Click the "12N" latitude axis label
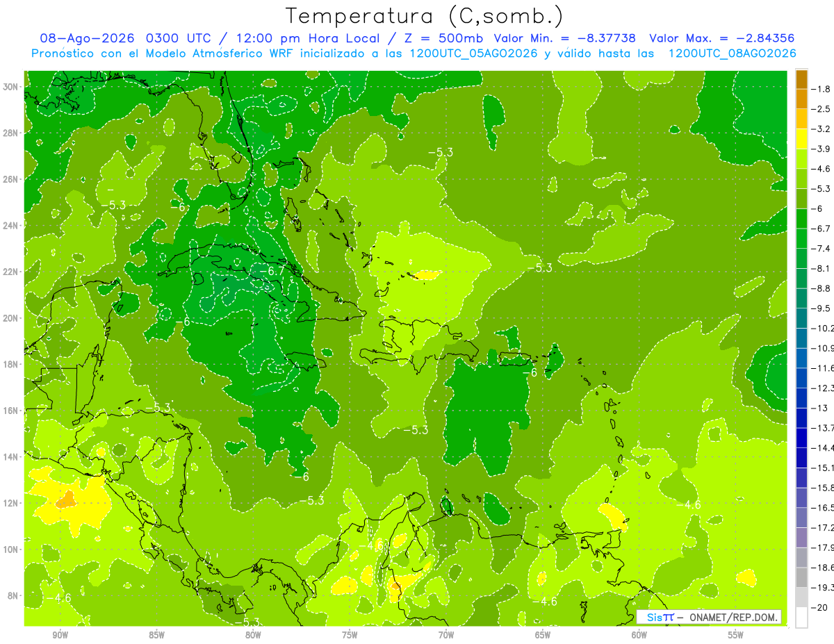The width and height of the screenshot is (834, 644). [x=12, y=503]
